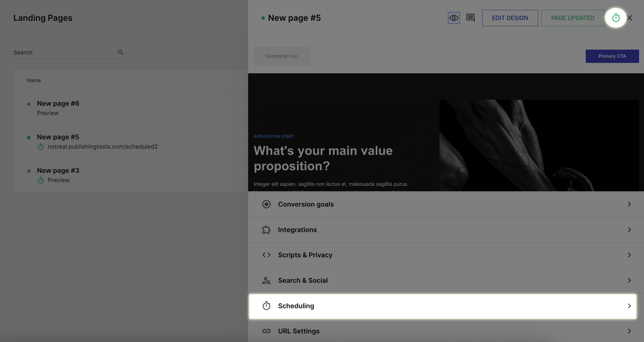Viewport: 644px width, 342px height.
Task: Click the APPLICATION START label in preview
Action: [x=274, y=136]
